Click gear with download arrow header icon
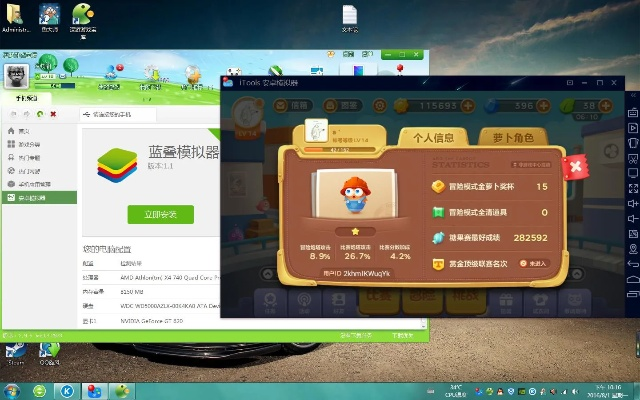The image size is (640, 400). (153, 73)
